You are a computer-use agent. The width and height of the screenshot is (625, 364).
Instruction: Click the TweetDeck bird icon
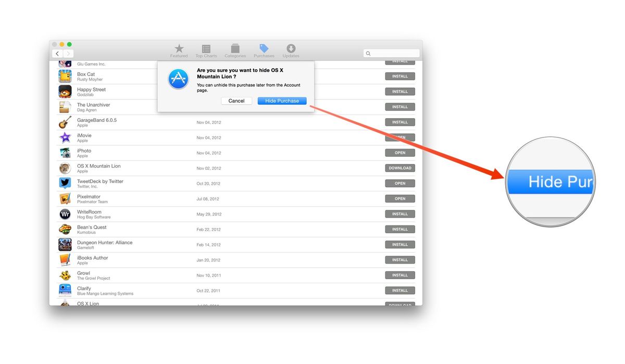point(65,183)
